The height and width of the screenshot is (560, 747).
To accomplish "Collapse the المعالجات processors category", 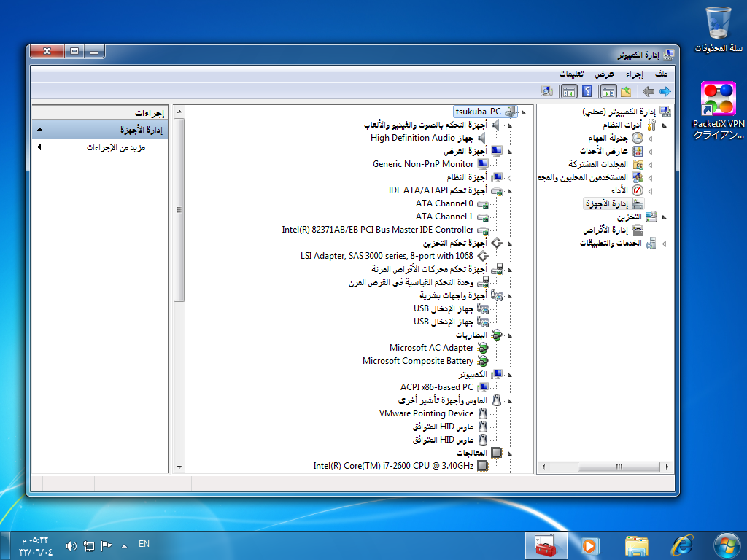I will coord(509,454).
